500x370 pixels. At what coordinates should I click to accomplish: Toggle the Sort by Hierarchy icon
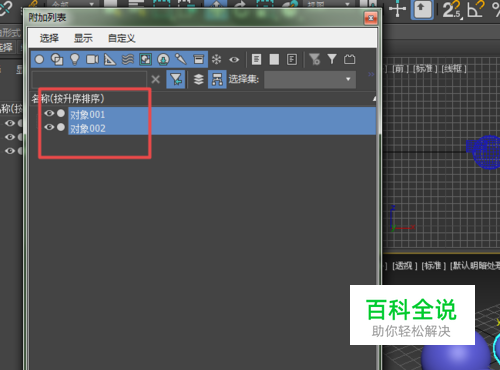pyautogui.click(x=217, y=79)
